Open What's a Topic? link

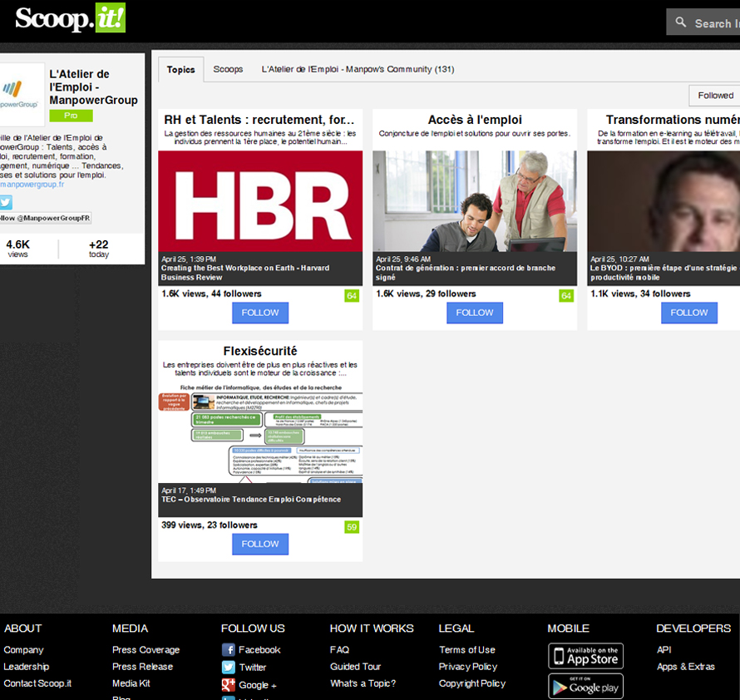363,683
